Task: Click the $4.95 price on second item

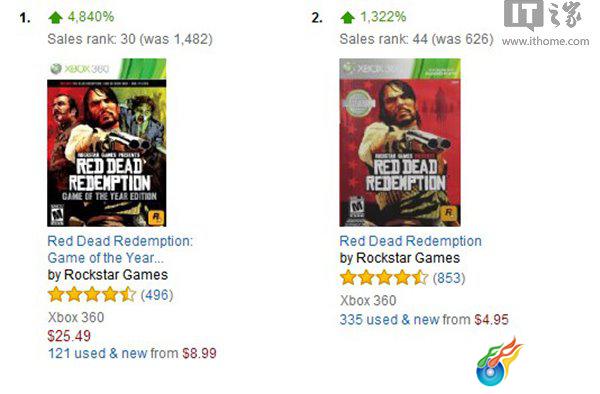Action: pyautogui.click(x=492, y=319)
